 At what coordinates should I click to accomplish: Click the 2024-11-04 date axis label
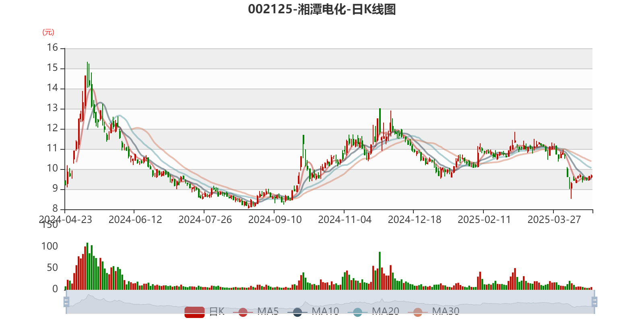pos(345,219)
